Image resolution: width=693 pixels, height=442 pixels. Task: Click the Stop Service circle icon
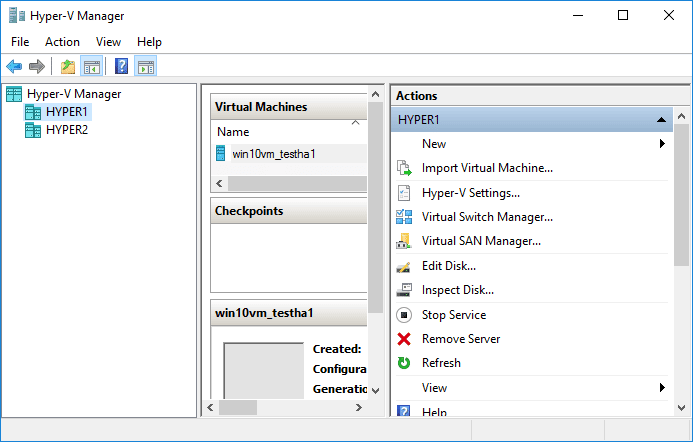click(404, 315)
